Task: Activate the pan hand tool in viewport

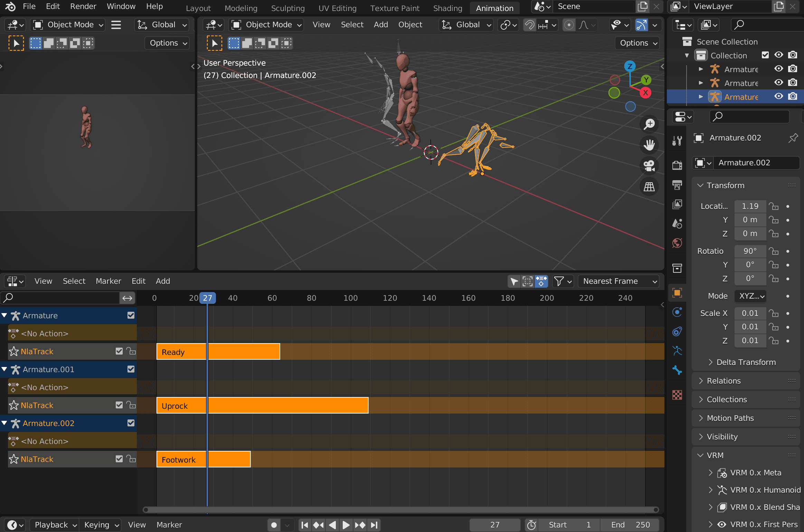Action: click(x=649, y=145)
